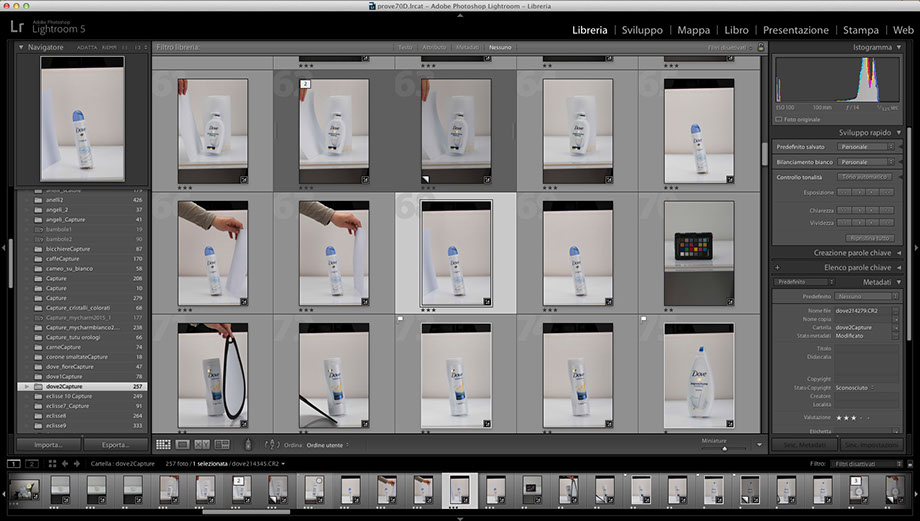
Task: Select the spray can painter tool
Action: tap(248, 445)
